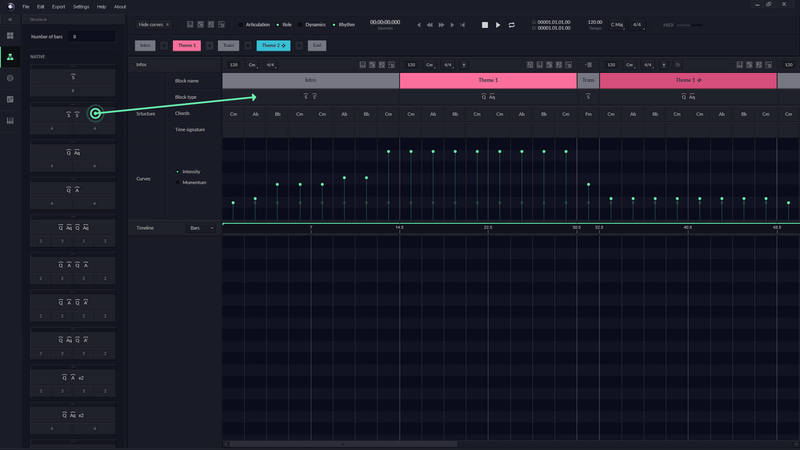Open the C Maj key dropdown

click(617, 24)
